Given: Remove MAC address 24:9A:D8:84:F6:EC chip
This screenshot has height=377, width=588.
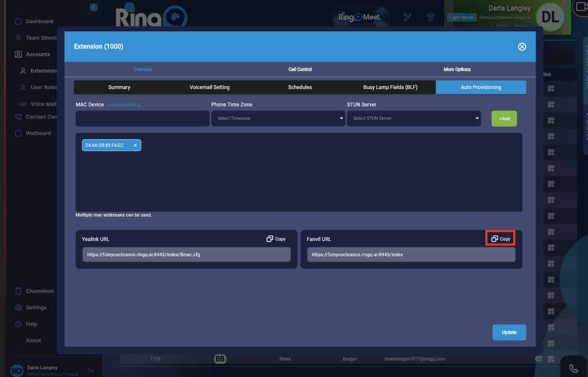Looking at the screenshot, I should (x=135, y=145).
